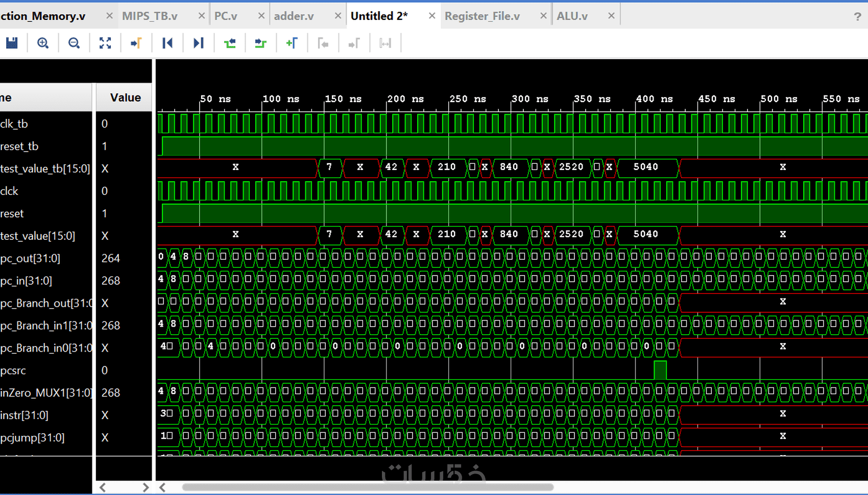868x495 pixels.
Task: Add a marker to the waveform
Action: [x=292, y=43]
